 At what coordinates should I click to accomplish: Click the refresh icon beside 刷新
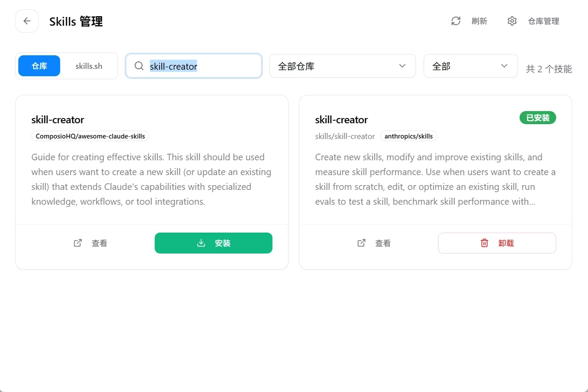[x=456, y=21]
